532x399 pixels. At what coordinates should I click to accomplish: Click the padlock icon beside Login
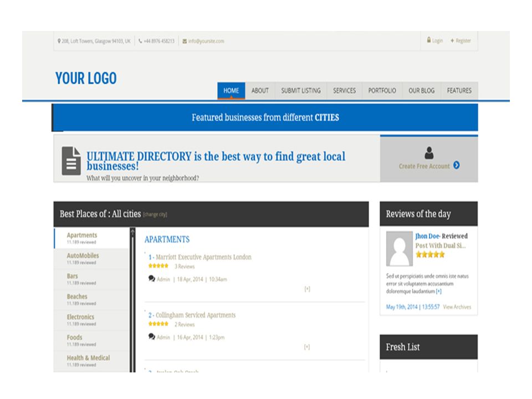pos(429,40)
